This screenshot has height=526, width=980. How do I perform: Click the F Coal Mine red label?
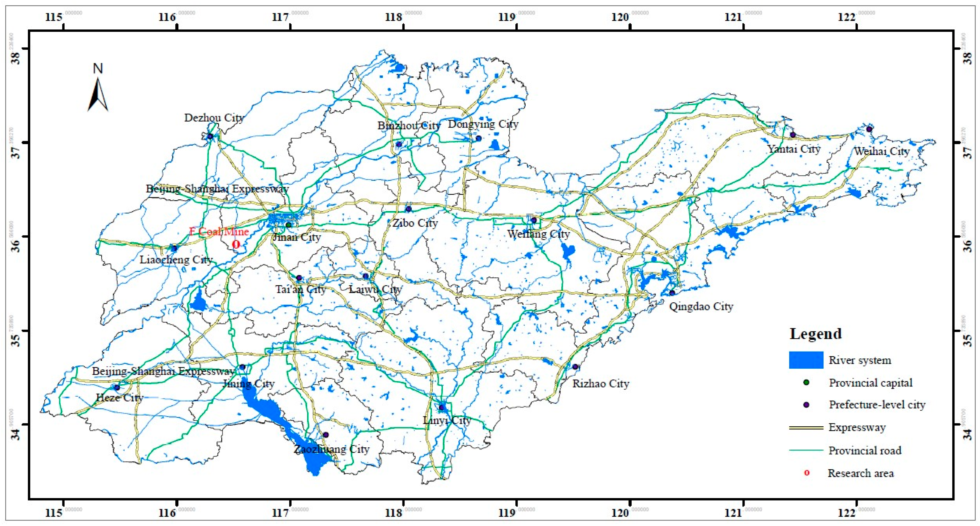[219, 231]
